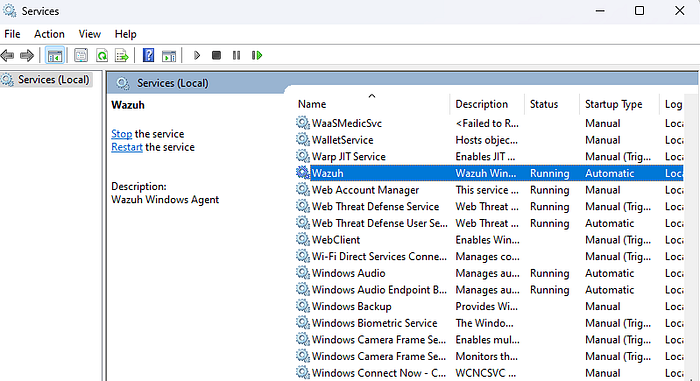The image size is (700, 381).
Task: Open the Properties toolbar icon
Action: 81,55
